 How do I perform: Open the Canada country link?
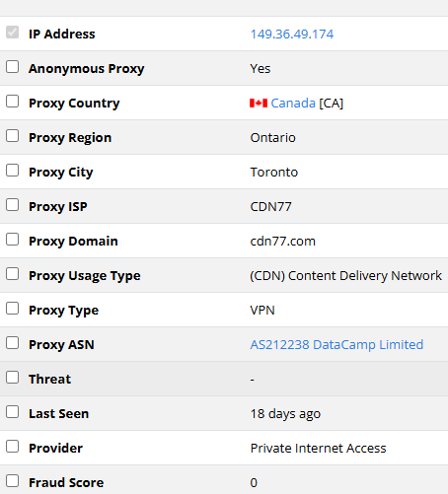(293, 104)
